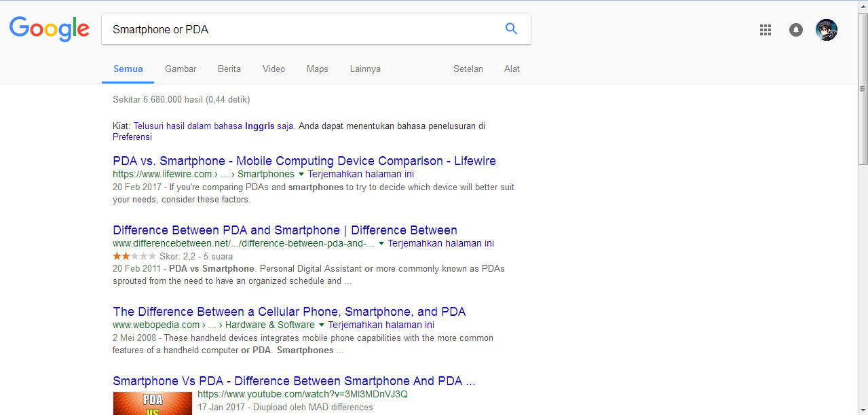This screenshot has width=868, height=415.
Task: Open Smartphone Vs PDA YouTube result title
Action: [294, 381]
